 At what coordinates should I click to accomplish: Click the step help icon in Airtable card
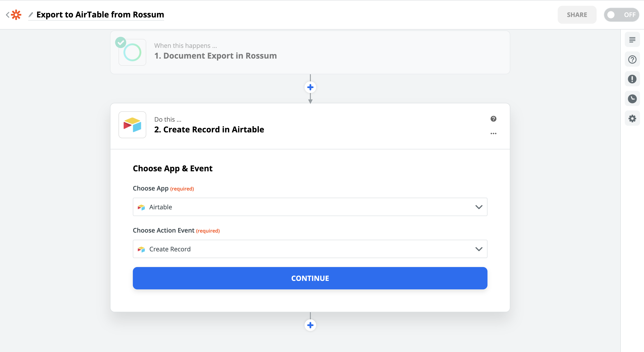pyautogui.click(x=493, y=119)
